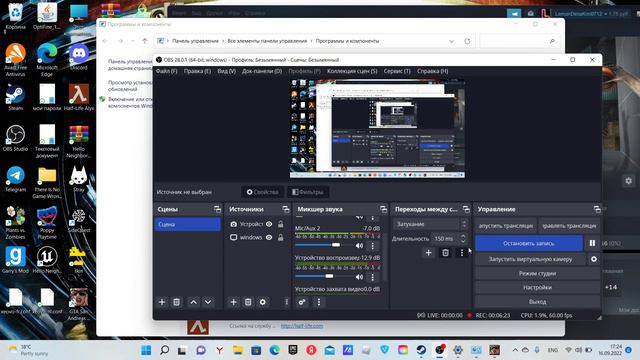This screenshot has height=360, width=640.
Task: Open virtual camera settings gear
Action: coord(594,259)
